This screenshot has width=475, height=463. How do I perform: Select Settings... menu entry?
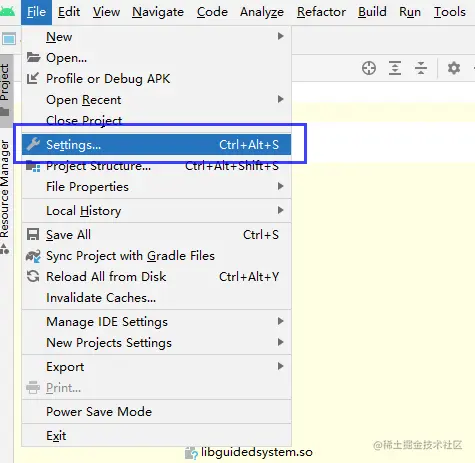click(x=156, y=145)
